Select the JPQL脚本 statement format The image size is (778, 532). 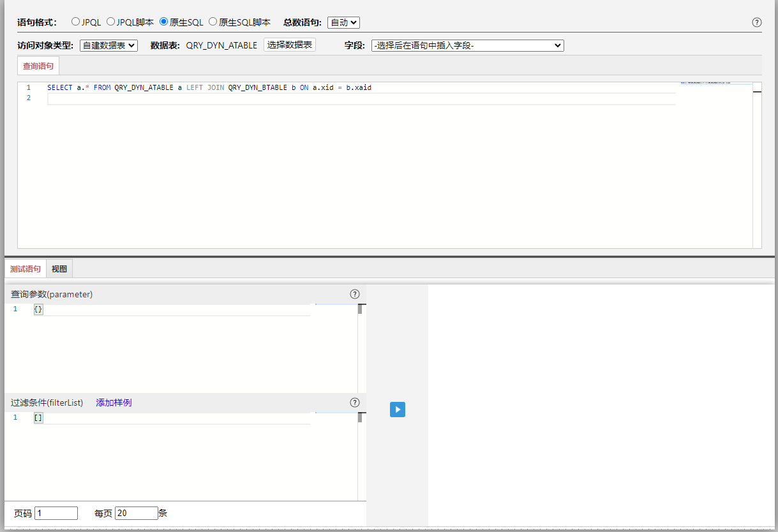110,22
